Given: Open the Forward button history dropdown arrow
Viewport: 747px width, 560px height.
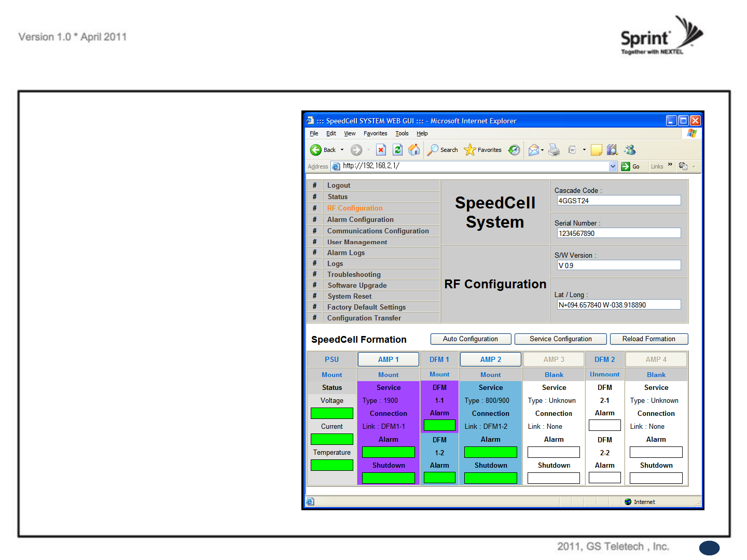Looking at the screenshot, I should [x=368, y=150].
